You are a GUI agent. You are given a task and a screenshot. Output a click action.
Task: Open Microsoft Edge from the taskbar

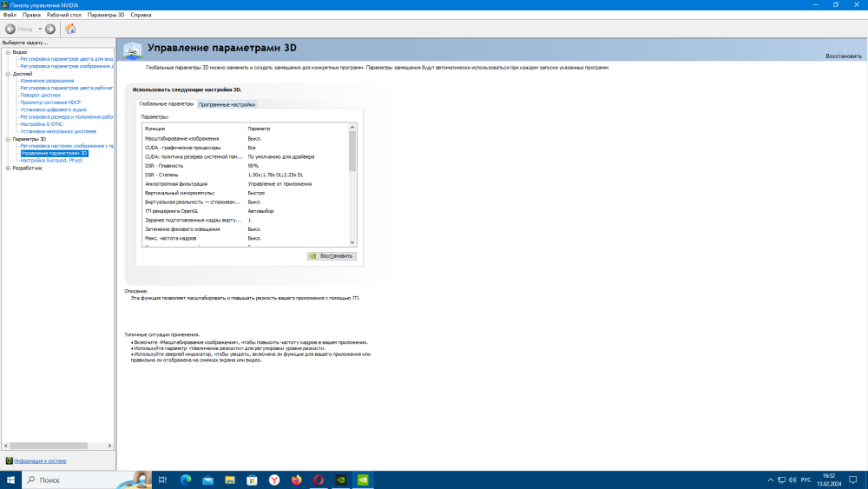(x=186, y=479)
